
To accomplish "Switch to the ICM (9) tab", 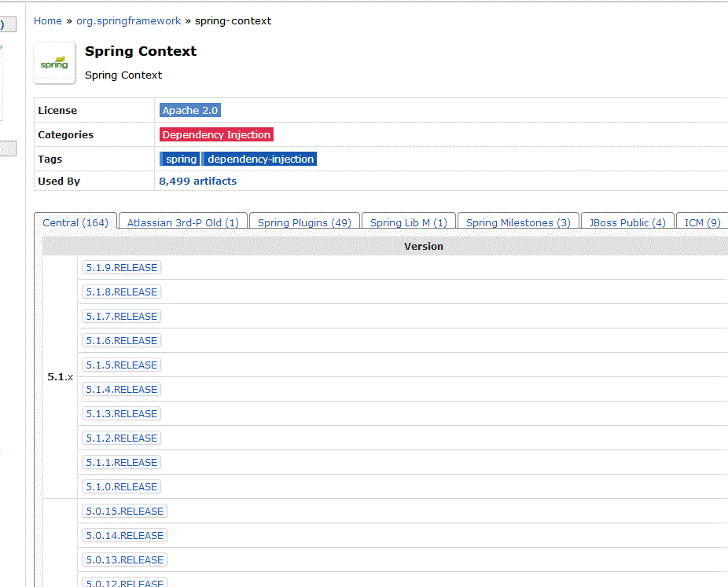I will coord(701,222).
